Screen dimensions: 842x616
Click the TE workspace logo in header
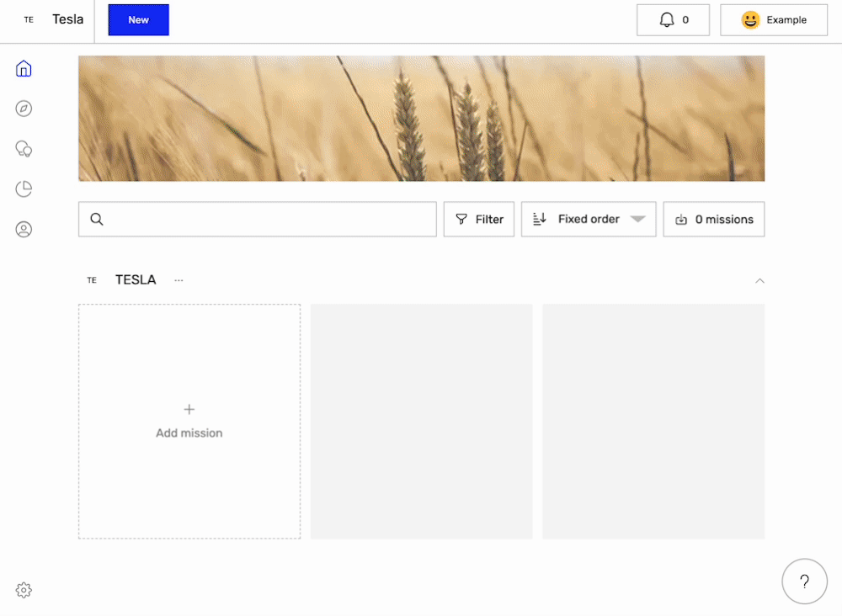click(x=29, y=20)
